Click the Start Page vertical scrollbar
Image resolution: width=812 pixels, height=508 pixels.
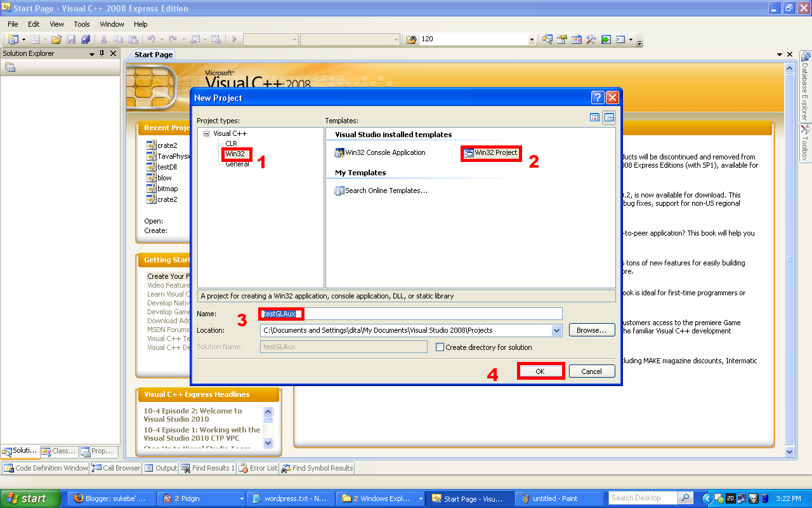(x=790, y=259)
